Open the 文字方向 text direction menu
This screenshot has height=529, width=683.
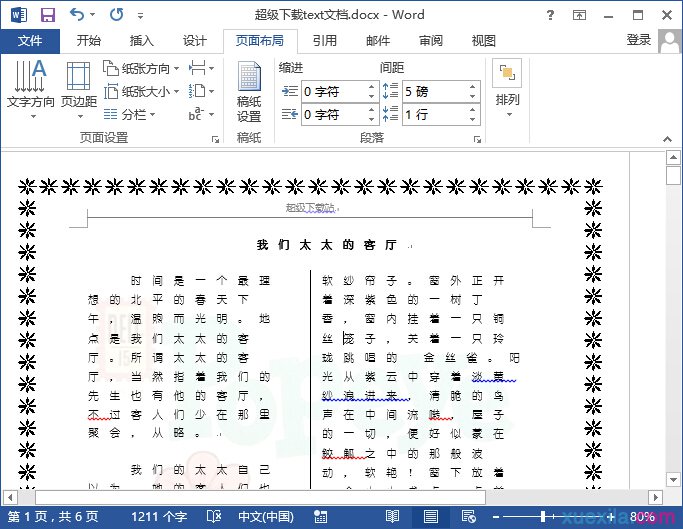pyautogui.click(x=30, y=89)
